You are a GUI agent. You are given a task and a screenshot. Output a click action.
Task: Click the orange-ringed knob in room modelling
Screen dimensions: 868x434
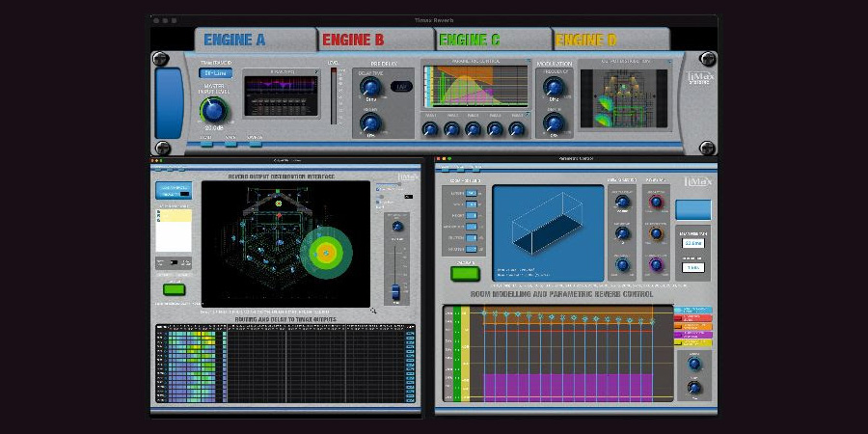tap(656, 232)
